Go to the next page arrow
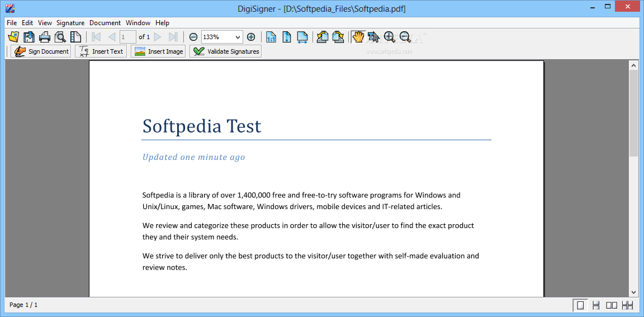Screen dimensions: 644x317 [158, 37]
